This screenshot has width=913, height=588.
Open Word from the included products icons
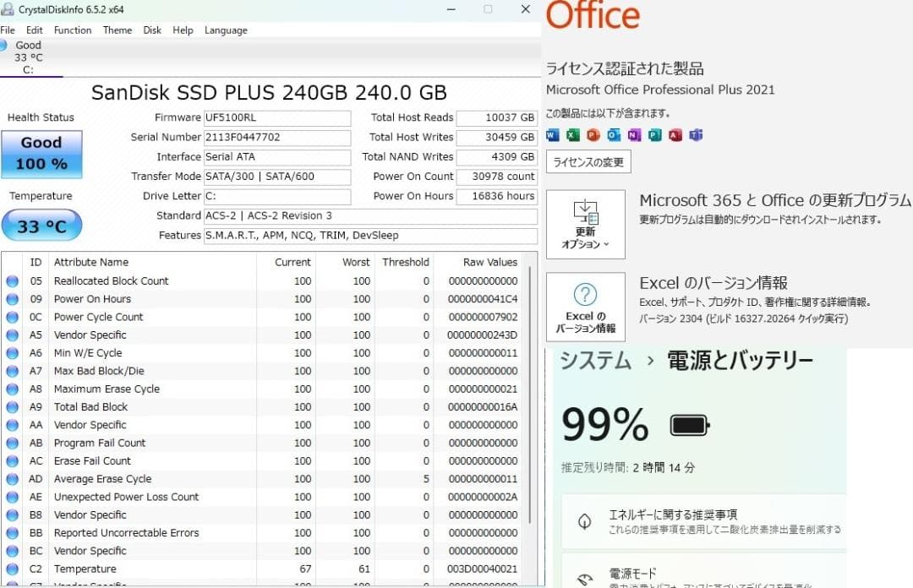click(x=552, y=135)
